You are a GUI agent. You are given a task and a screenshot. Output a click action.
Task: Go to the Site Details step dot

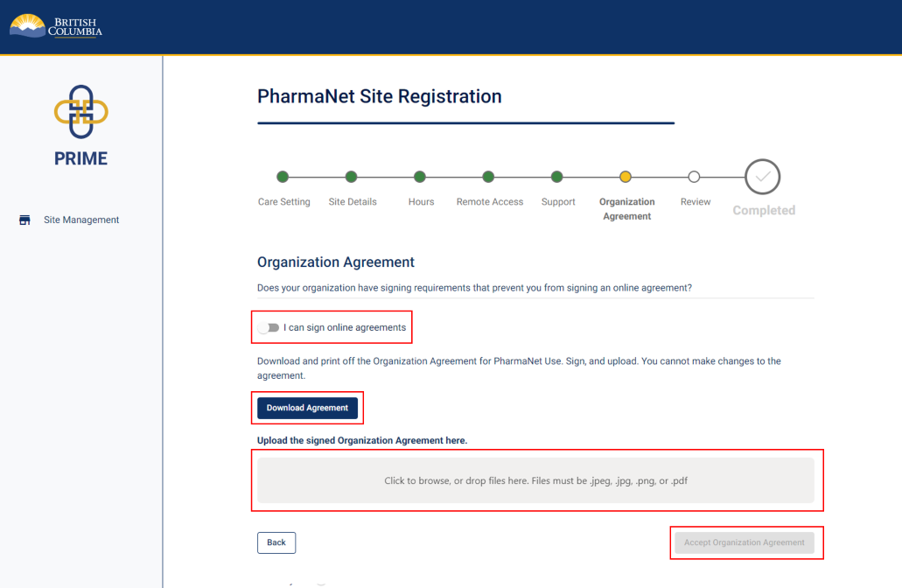coord(352,177)
